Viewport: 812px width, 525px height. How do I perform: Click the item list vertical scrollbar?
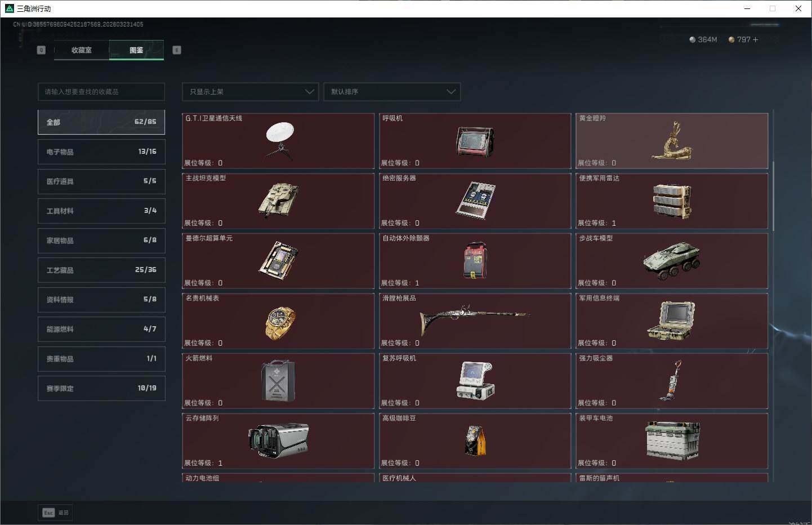point(774,196)
